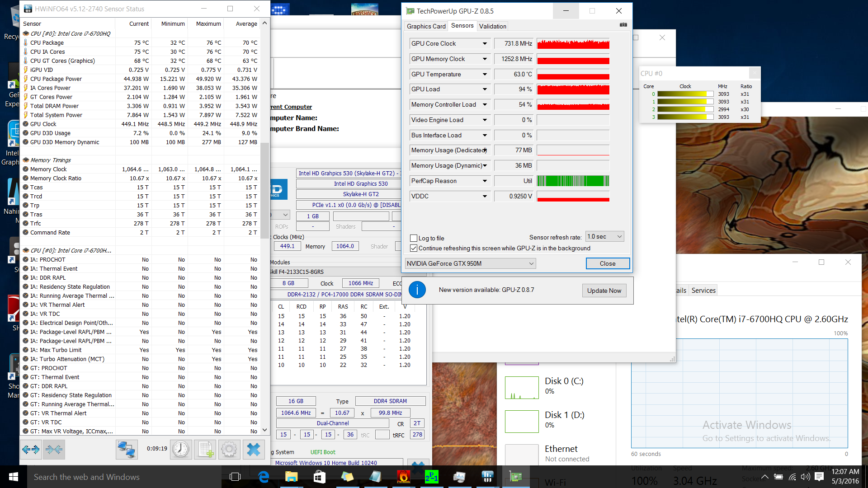The image size is (868, 488).
Task: Click Core 2 clock bar in CPU #0 window
Action: [x=685, y=109]
